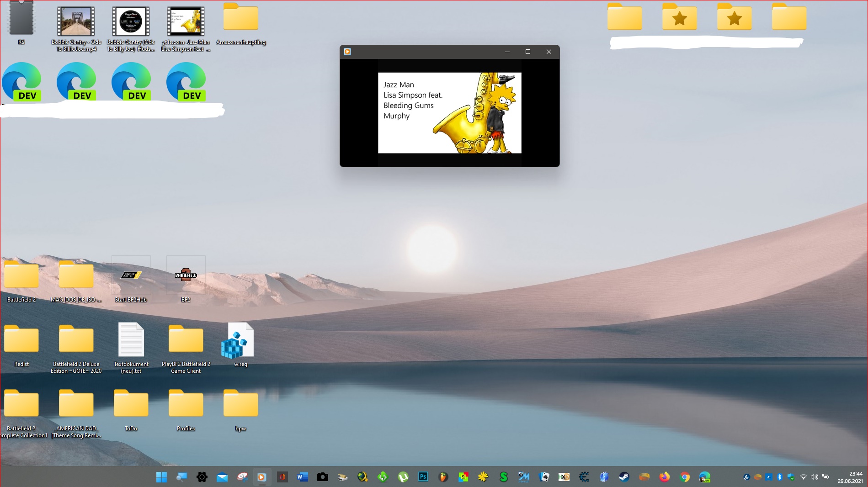This screenshot has height=487, width=868.
Task: Minimize the media player window
Action: 507,52
